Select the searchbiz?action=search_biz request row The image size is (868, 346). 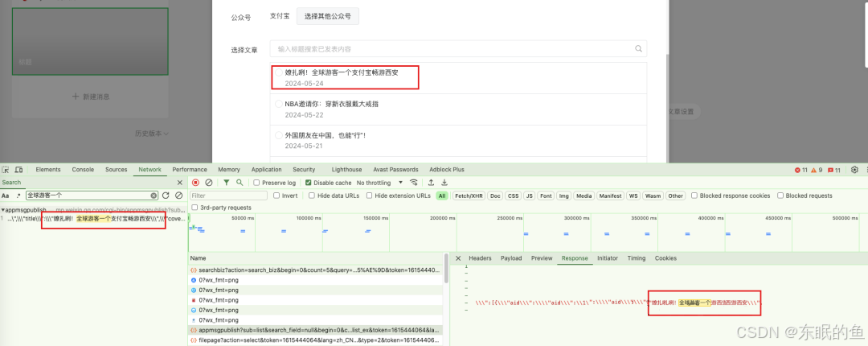pos(316,270)
